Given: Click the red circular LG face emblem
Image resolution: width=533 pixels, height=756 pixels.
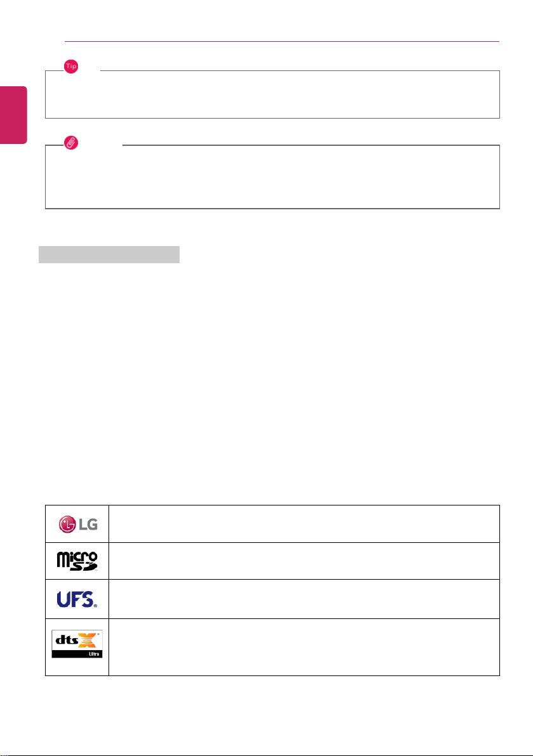Looking at the screenshot, I should (x=67, y=524).
